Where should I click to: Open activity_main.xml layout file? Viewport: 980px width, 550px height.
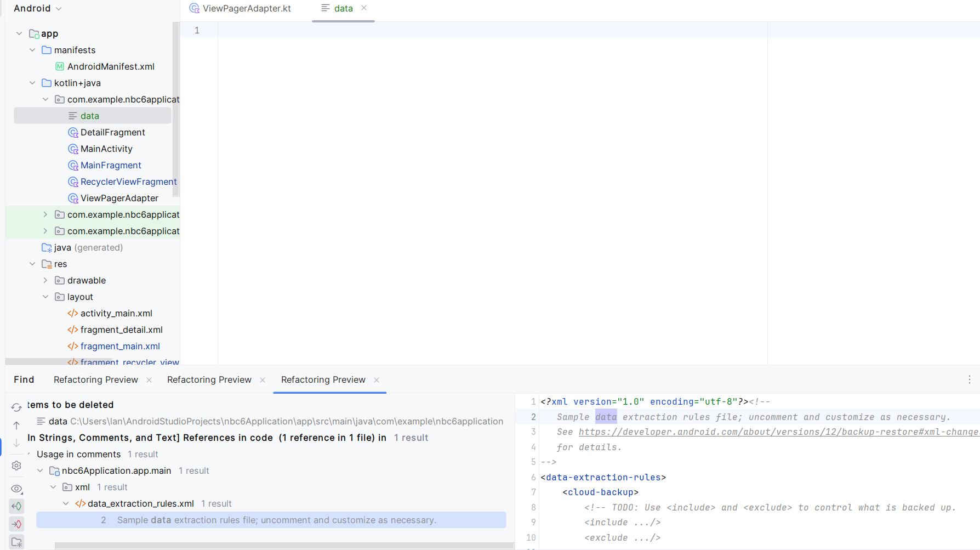[x=116, y=314]
